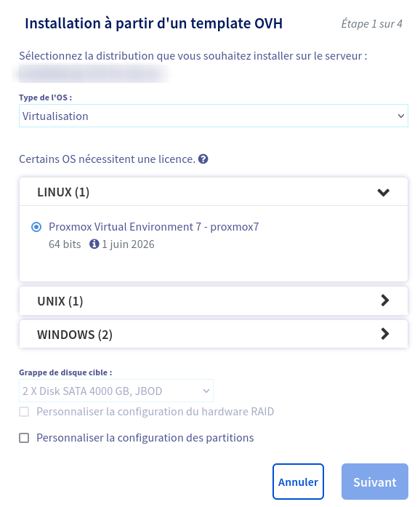Check Personnaliser la configuration du hardware RAID
The width and height of the screenshot is (420, 507).
(24, 412)
